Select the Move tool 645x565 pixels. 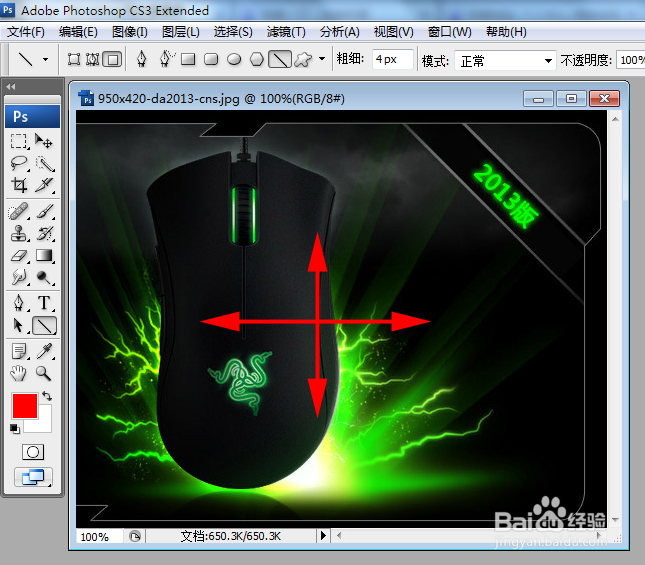[x=44, y=141]
